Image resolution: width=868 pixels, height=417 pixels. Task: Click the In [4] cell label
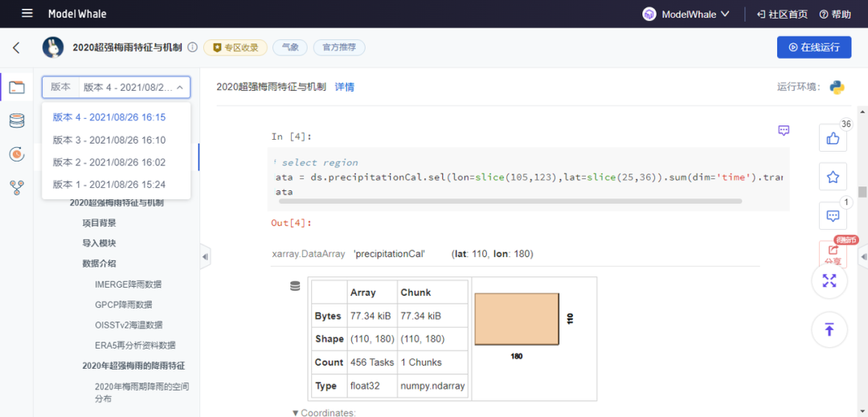pos(291,136)
